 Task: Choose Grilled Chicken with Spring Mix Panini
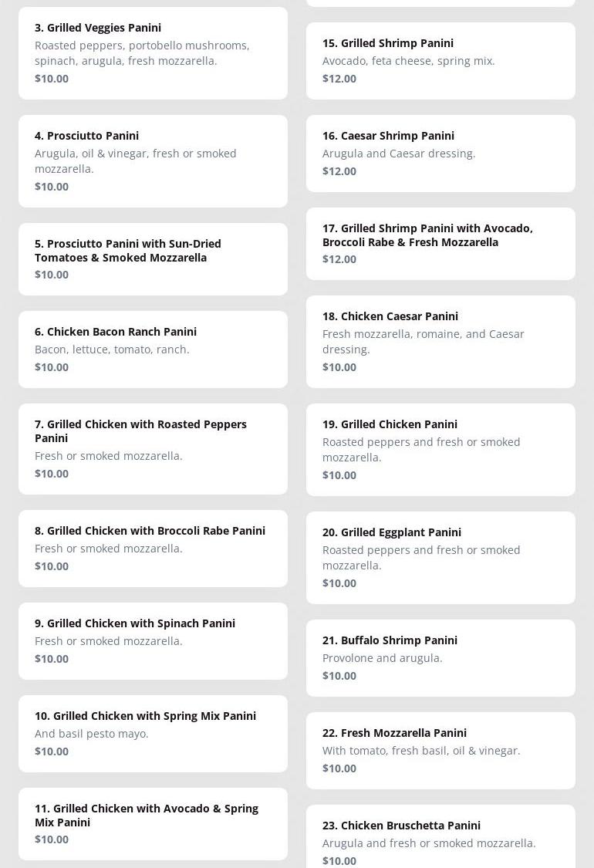coord(153,734)
